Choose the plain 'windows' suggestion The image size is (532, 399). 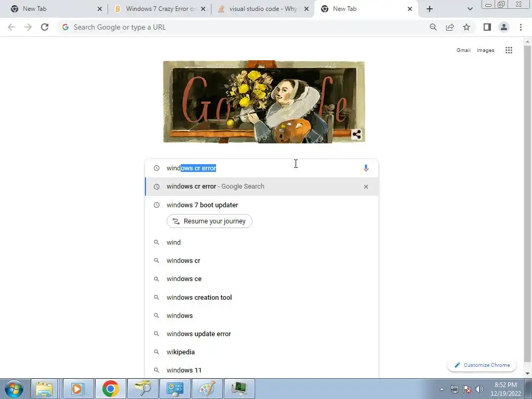point(262,315)
